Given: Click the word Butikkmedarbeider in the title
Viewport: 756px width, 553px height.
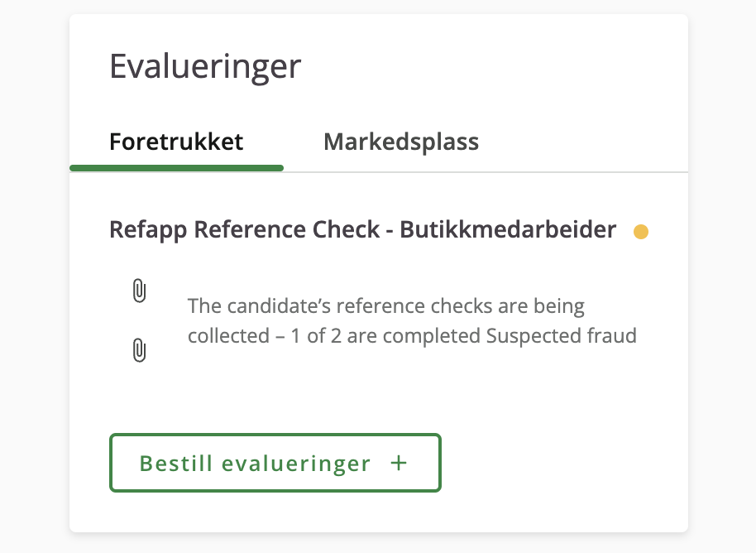Looking at the screenshot, I should [x=508, y=229].
